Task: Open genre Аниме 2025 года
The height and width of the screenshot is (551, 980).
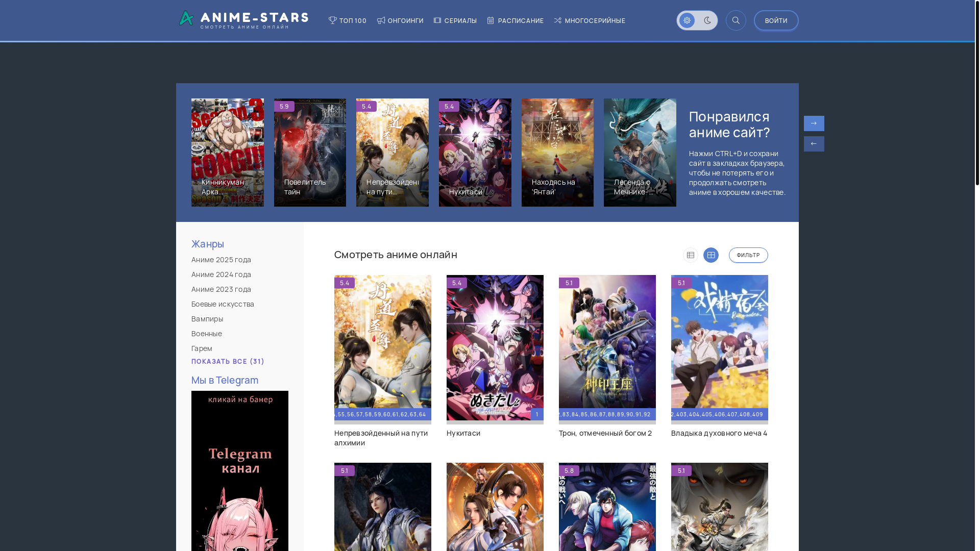Action: click(221, 260)
